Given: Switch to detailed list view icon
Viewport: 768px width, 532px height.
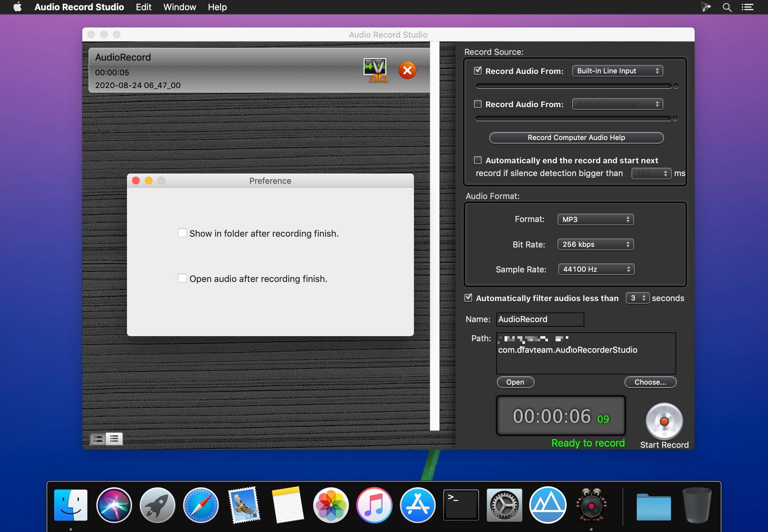Looking at the screenshot, I should pyautogui.click(x=98, y=439).
